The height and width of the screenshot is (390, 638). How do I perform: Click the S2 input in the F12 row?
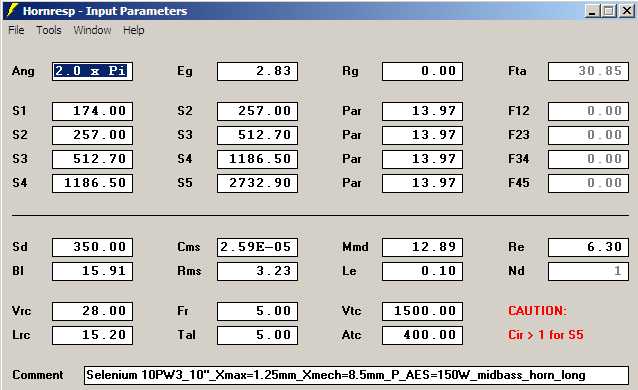257,111
